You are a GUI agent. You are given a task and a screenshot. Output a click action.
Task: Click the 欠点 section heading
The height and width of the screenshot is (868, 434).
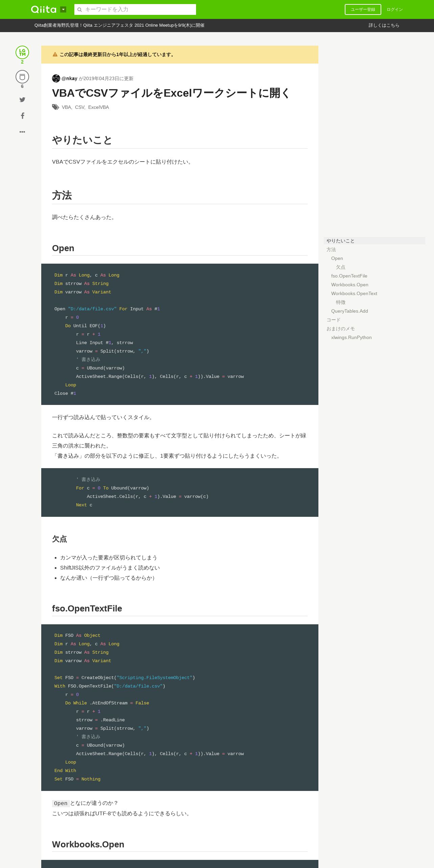[59, 539]
